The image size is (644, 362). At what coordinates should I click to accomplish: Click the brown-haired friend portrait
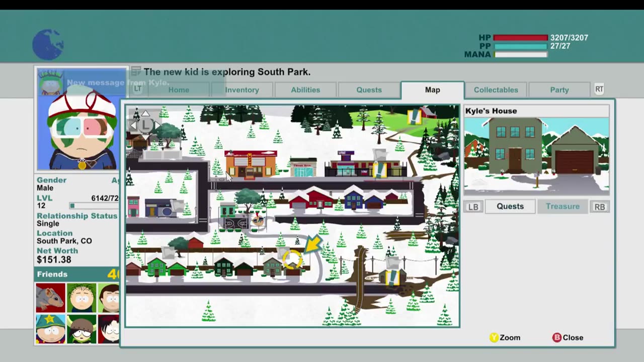(x=109, y=298)
